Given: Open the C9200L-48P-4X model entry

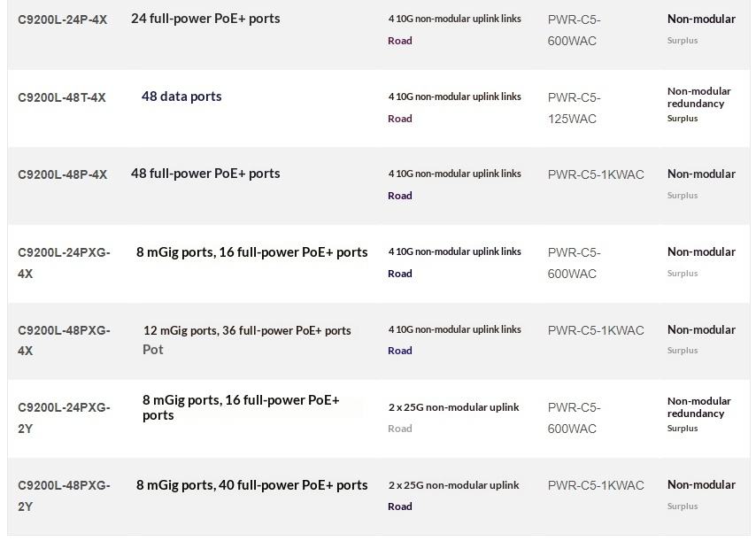Looking at the screenshot, I should coord(63,174).
